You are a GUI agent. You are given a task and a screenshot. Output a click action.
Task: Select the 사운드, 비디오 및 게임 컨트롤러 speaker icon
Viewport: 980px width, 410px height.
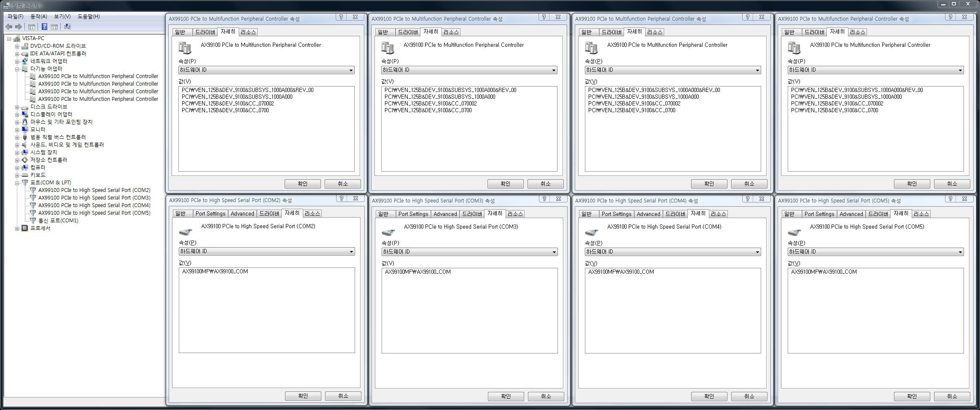[x=25, y=145]
